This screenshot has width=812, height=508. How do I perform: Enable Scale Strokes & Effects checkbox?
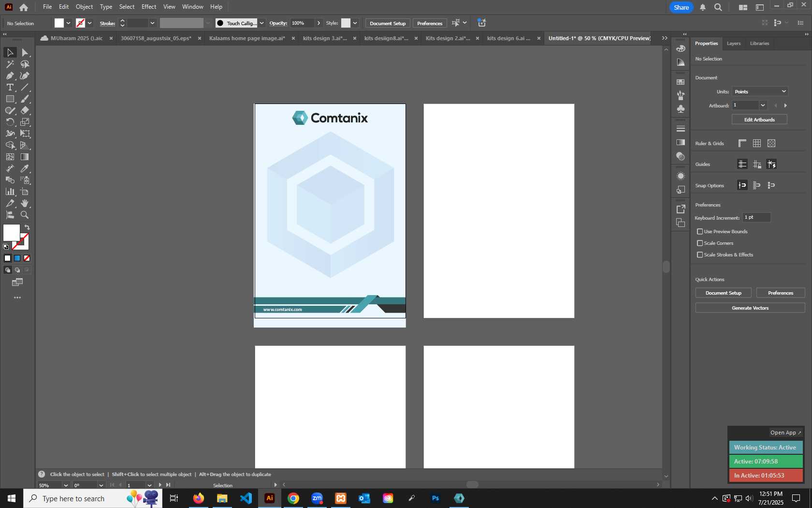click(700, 255)
